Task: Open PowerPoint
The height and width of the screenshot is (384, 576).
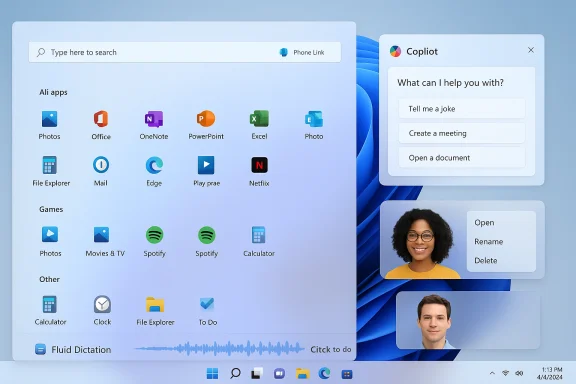Action: coord(206,125)
